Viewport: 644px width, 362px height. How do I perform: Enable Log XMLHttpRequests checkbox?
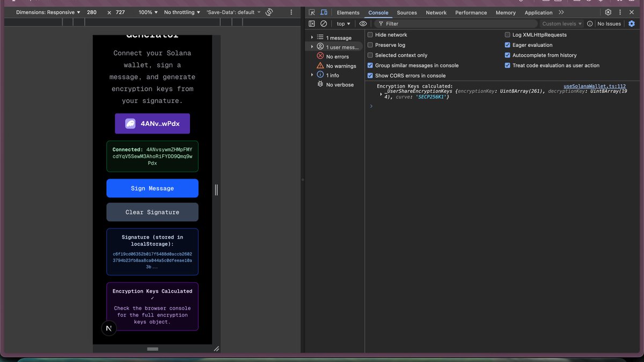(507, 35)
